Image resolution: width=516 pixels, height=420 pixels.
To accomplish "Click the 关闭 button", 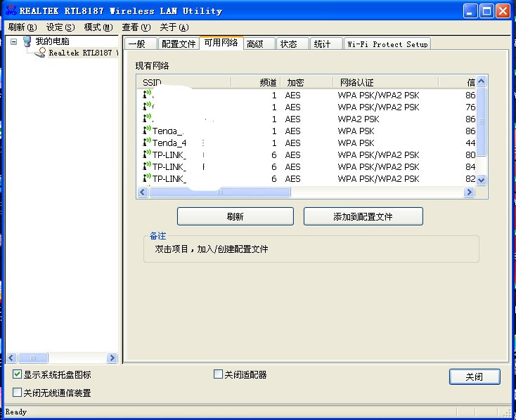I will [x=475, y=376].
